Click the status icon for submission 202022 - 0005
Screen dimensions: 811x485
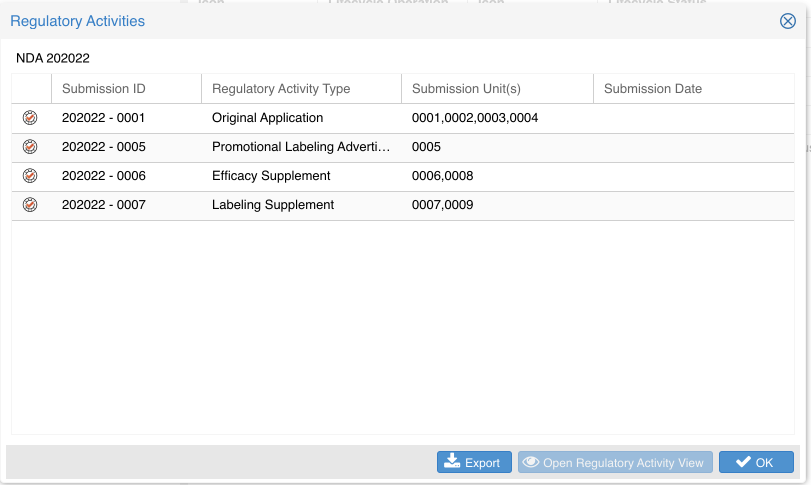(x=30, y=147)
